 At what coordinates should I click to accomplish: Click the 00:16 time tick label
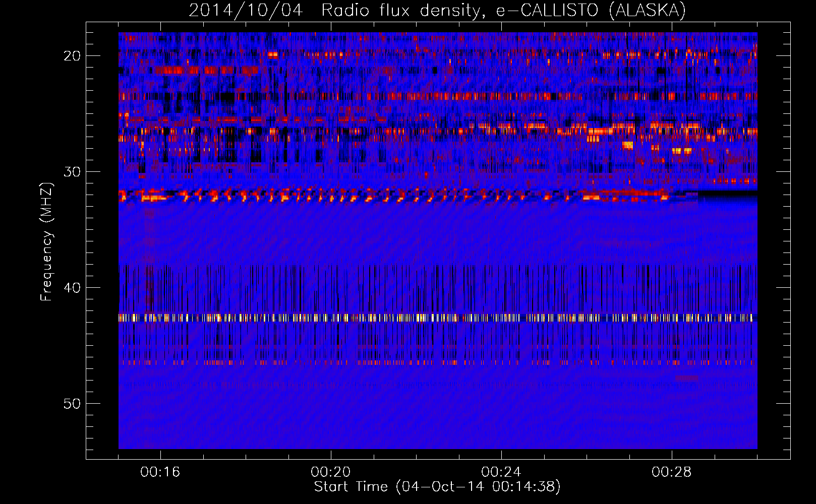click(x=160, y=472)
